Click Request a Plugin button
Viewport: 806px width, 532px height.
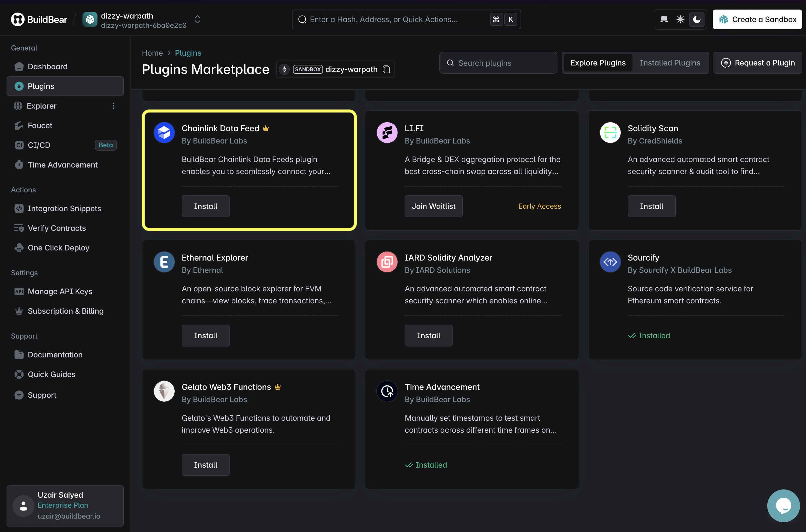click(757, 63)
